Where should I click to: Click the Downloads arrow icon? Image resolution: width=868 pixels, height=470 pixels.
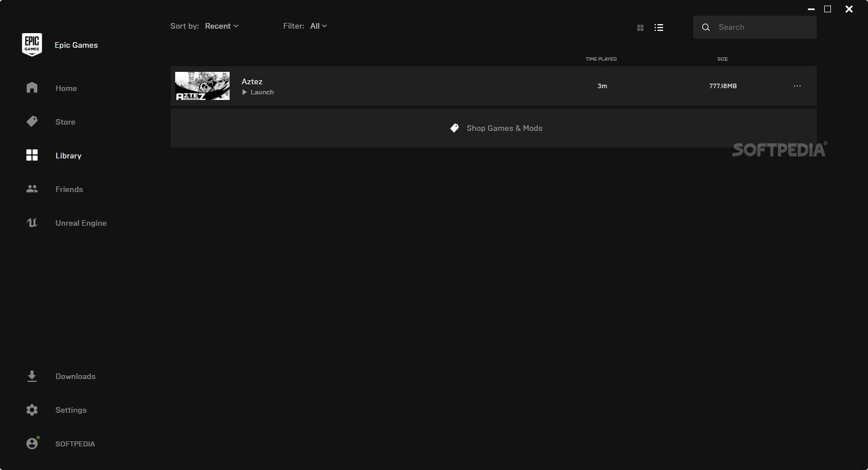[32, 376]
